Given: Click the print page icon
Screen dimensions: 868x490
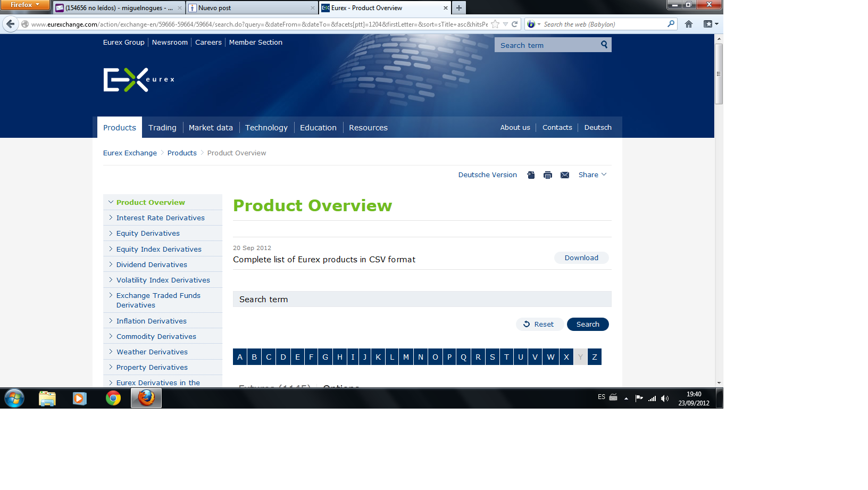Looking at the screenshot, I should [548, 175].
